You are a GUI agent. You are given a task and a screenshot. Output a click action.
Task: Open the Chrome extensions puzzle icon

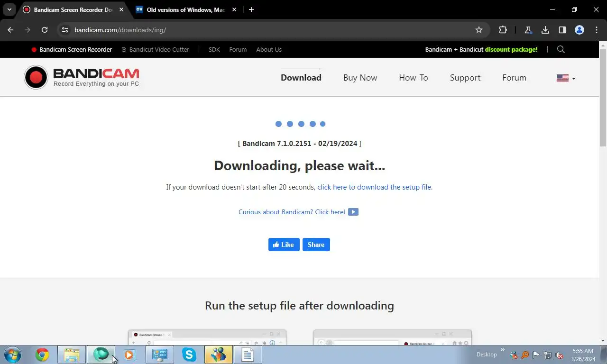click(503, 30)
